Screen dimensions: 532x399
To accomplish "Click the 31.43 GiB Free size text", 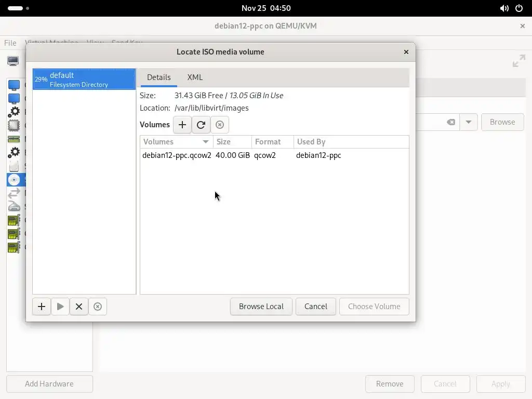I will (199, 96).
